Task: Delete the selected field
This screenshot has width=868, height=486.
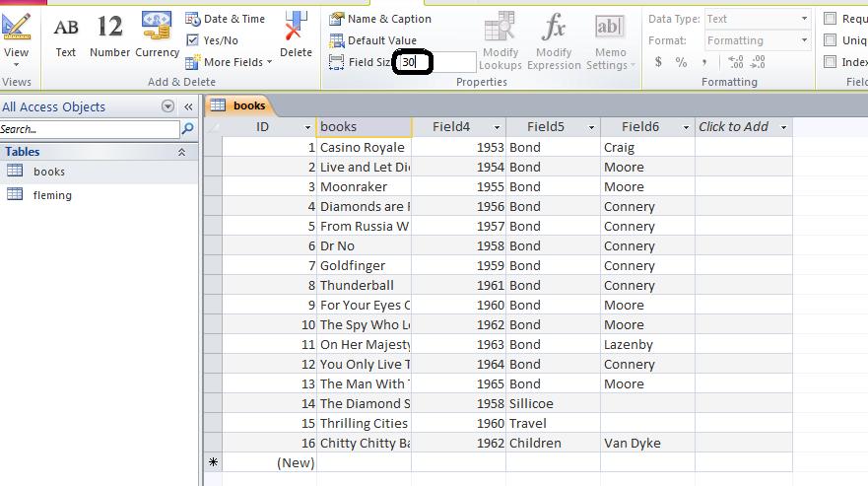Action: (x=296, y=35)
